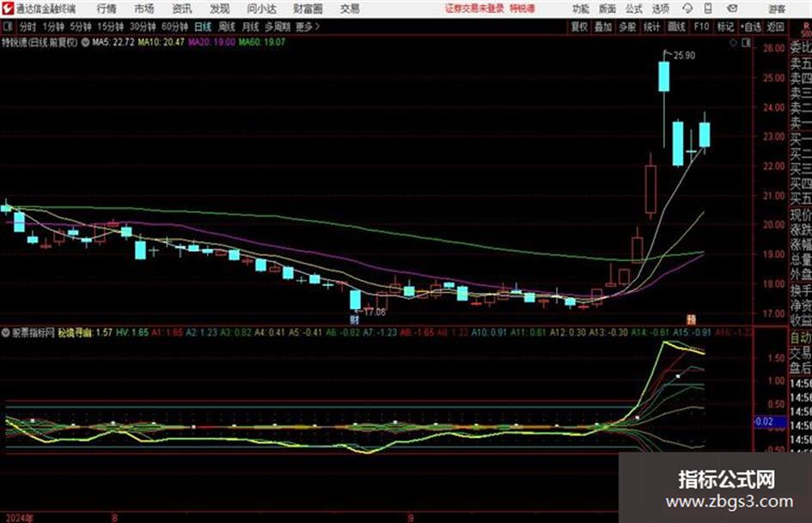Click the red 特锐德 stock name in title bar
The width and height of the screenshot is (812, 523).
(522, 9)
